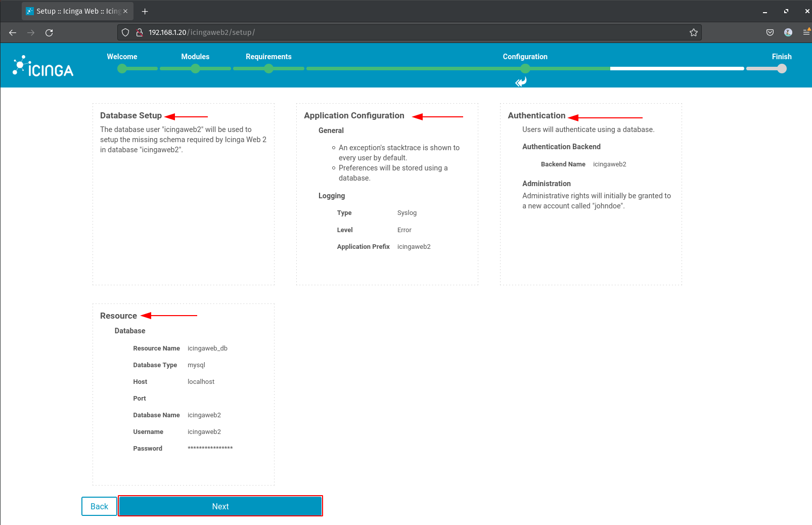Reload the page with the refresh icon
This screenshot has width=812, height=525.
(49, 33)
